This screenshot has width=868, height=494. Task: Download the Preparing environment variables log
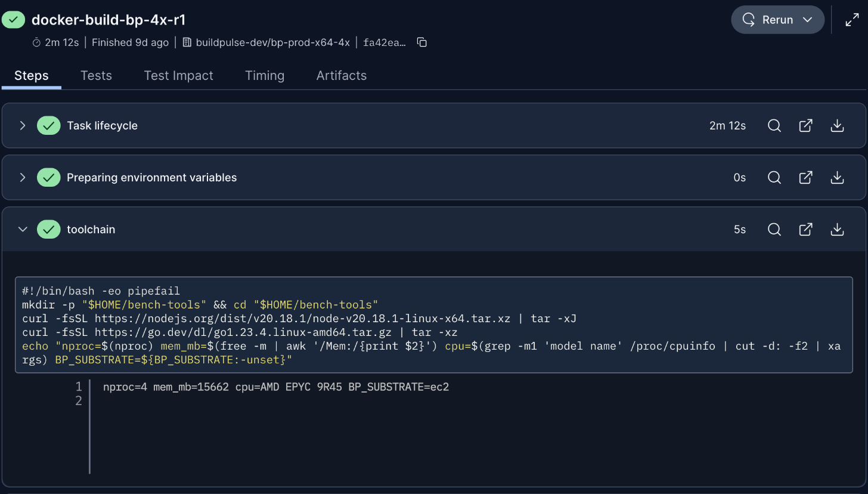[837, 178]
